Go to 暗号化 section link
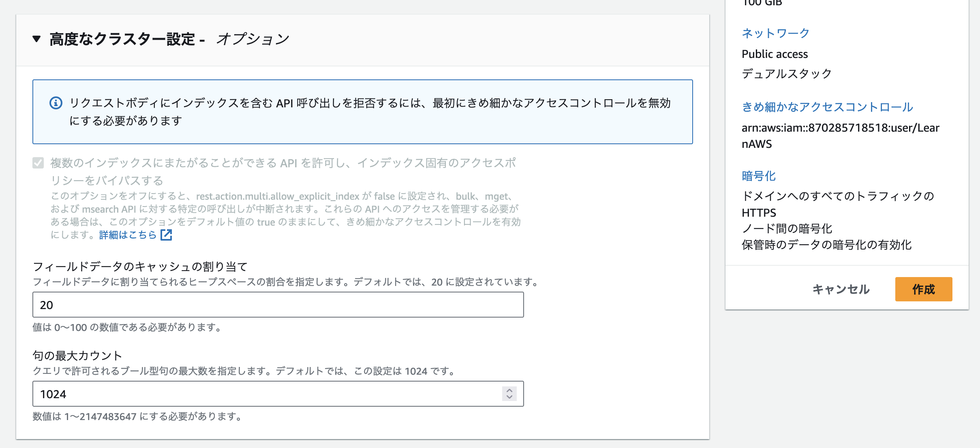This screenshot has width=980, height=448. coord(758,176)
